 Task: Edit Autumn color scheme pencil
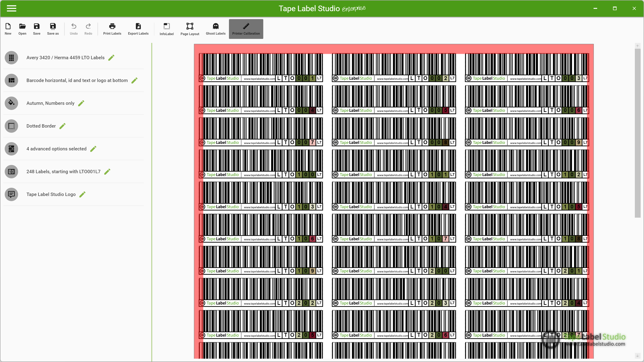81,103
